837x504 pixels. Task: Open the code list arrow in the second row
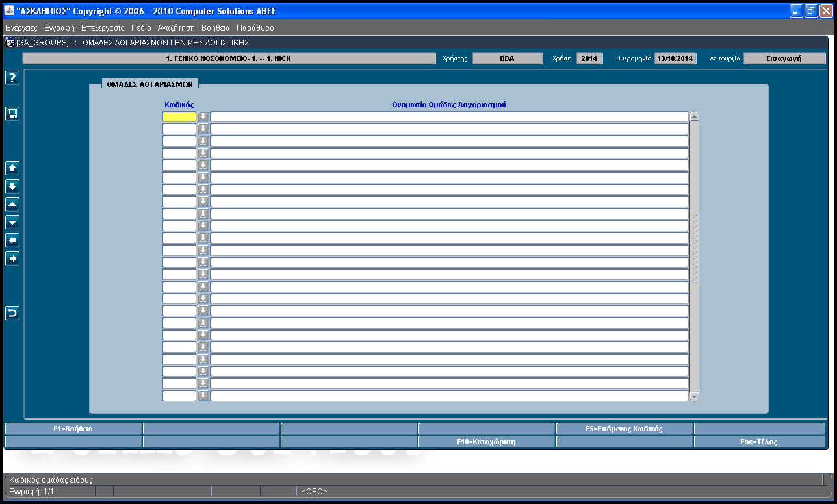point(203,129)
